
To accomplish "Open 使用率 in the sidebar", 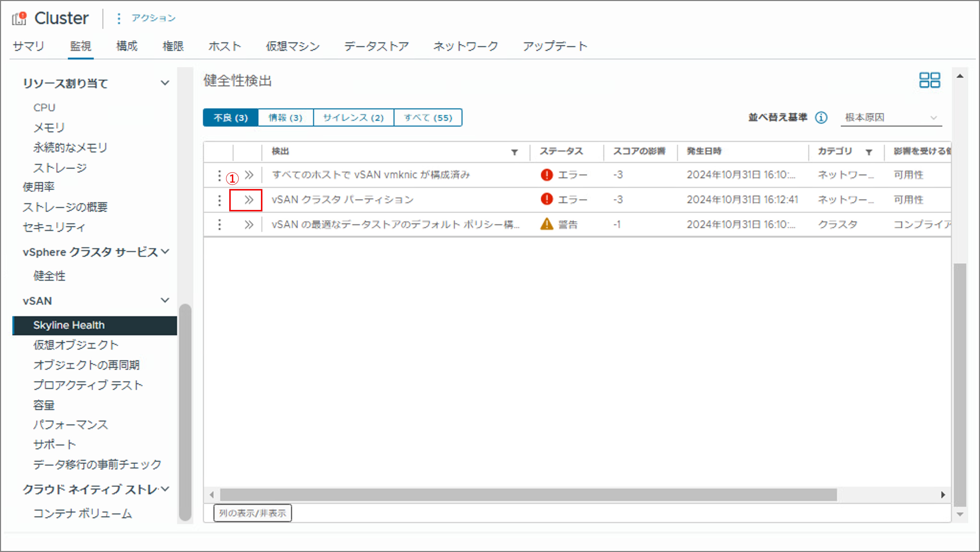I will 39,187.
